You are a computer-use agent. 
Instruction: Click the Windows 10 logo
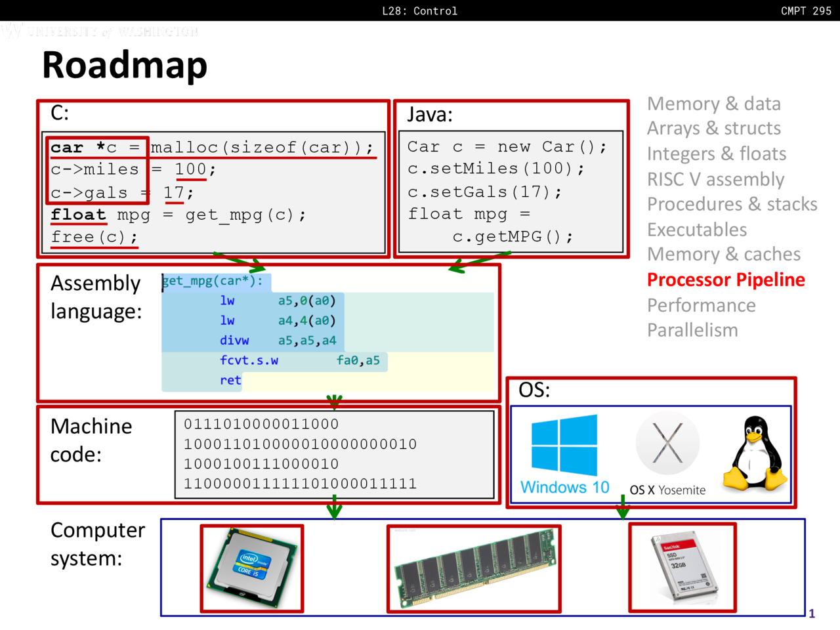point(564,445)
